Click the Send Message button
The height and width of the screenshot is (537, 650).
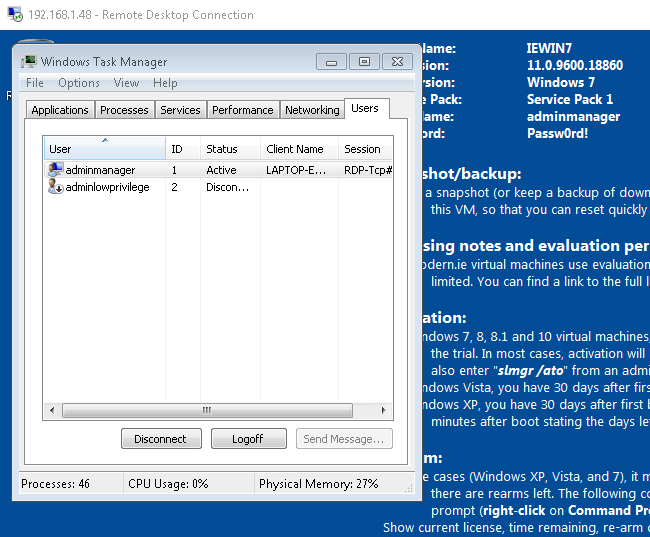tap(344, 438)
